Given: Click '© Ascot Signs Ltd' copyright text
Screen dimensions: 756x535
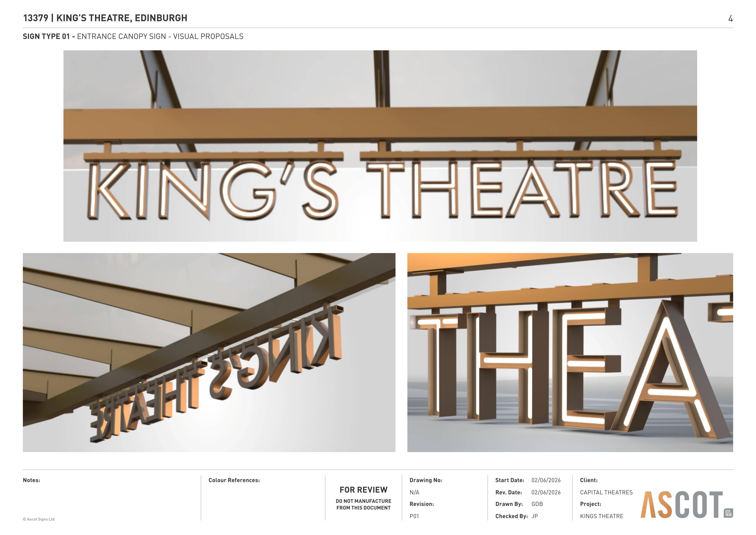Looking at the screenshot, I should [x=39, y=519].
